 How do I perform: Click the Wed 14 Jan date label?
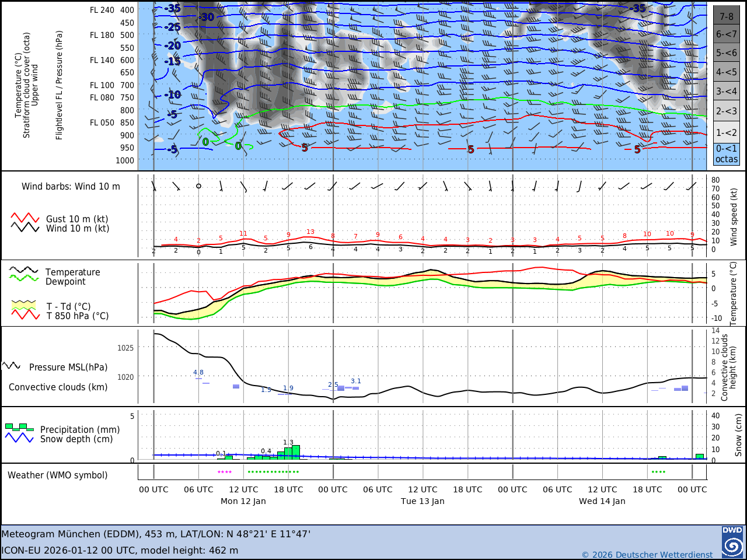(602, 501)
